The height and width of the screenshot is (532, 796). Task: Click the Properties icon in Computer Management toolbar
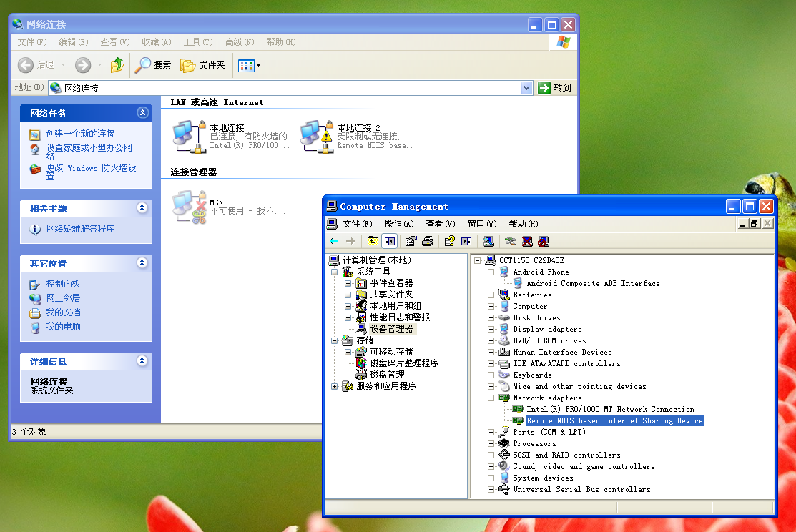click(x=411, y=241)
